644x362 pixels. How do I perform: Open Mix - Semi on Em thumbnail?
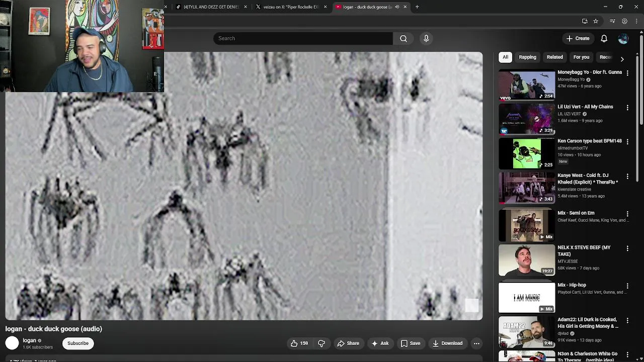527,225
